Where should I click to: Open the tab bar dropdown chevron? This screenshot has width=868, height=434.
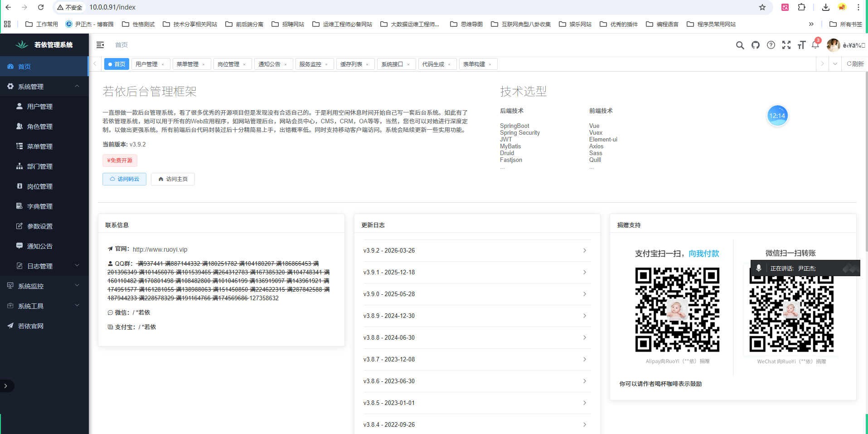835,64
